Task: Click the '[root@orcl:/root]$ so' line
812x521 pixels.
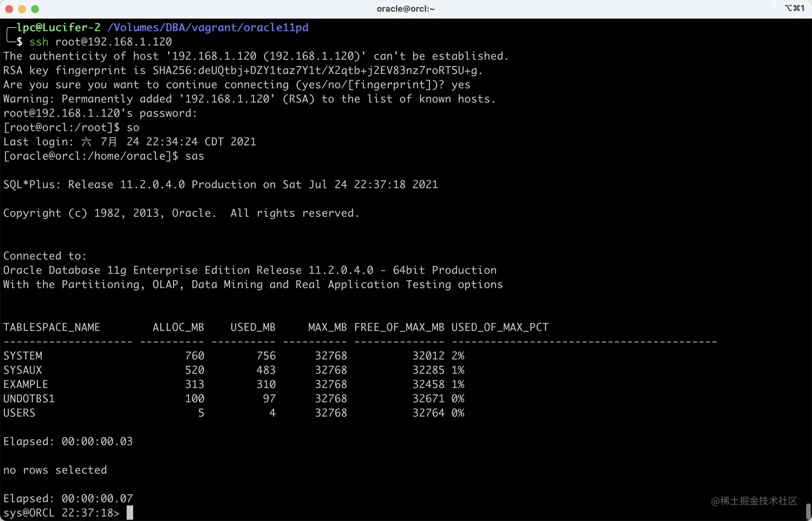Action: pos(71,128)
